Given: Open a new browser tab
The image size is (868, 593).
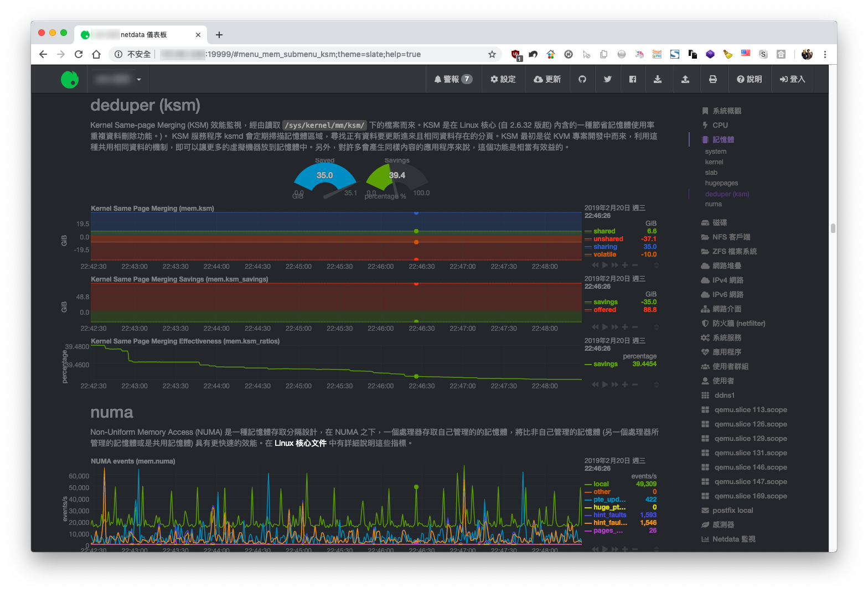Looking at the screenshot, I should [x=219, y=35].
